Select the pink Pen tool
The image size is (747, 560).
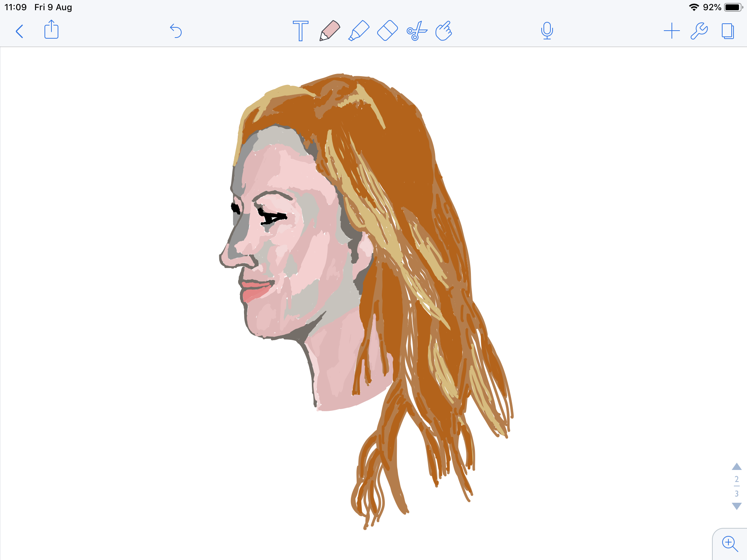coord(329,31)
